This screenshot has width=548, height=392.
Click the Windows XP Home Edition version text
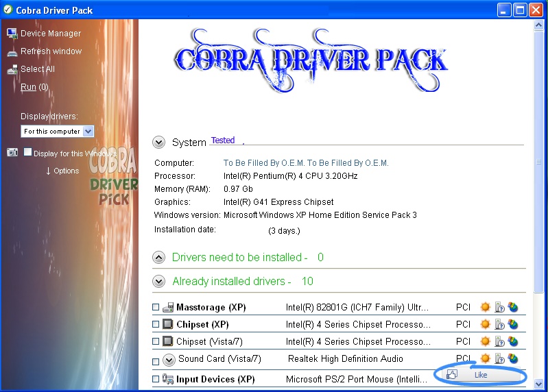coord(320,215)
